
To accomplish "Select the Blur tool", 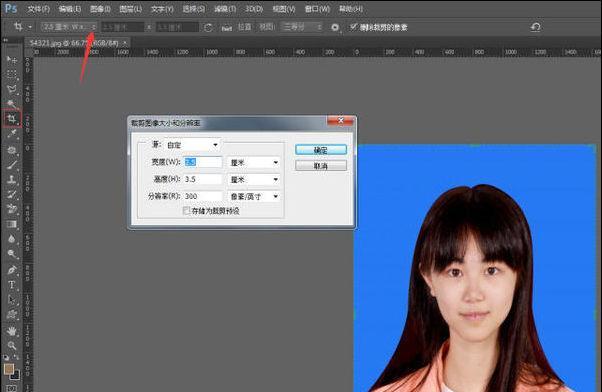I will [12, 239].
